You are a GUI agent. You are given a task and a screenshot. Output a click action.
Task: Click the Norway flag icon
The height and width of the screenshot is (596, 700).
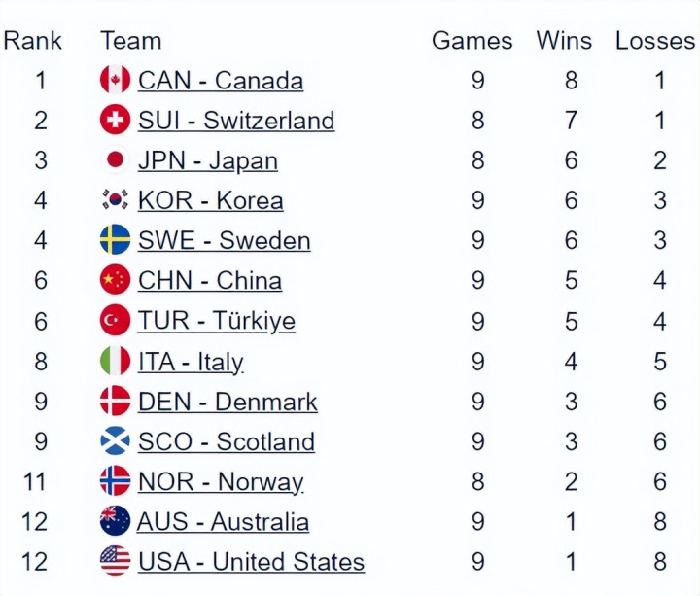click(x=115, y=480)
